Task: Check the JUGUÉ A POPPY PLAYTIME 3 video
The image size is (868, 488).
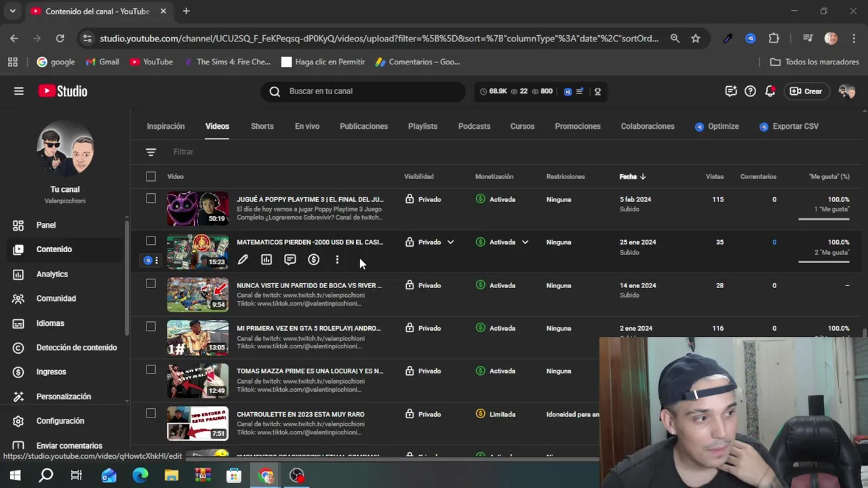Action: click(x=151, y=199)
